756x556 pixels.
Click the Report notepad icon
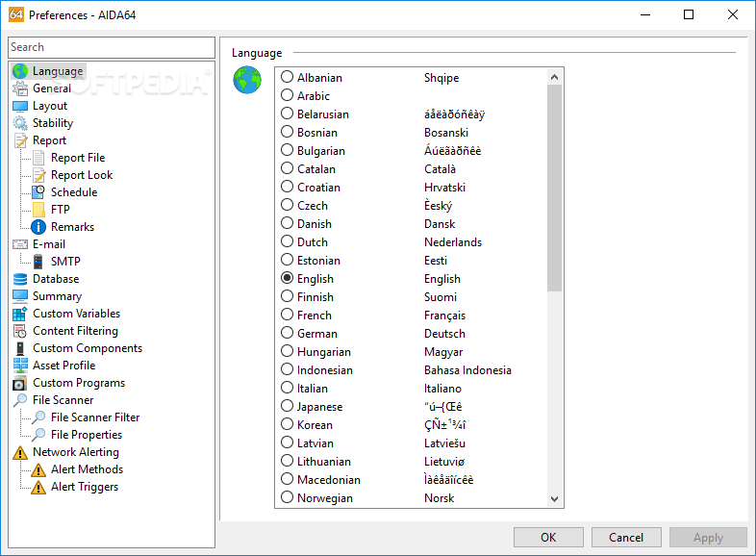coord(20,140)
